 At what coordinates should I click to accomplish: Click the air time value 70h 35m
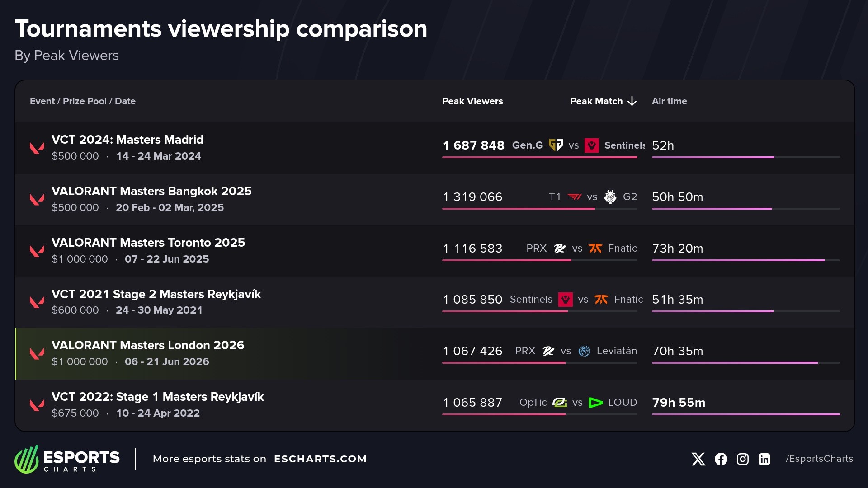coord(677,351)
